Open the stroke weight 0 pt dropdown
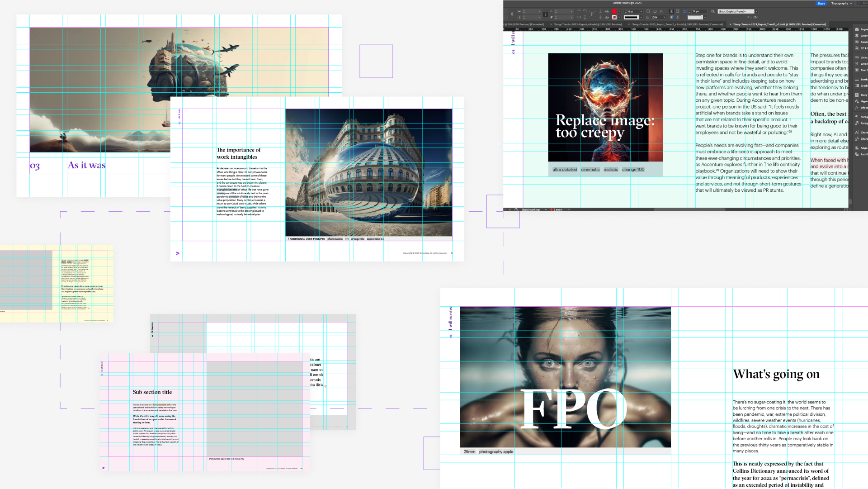 [641, 11]
